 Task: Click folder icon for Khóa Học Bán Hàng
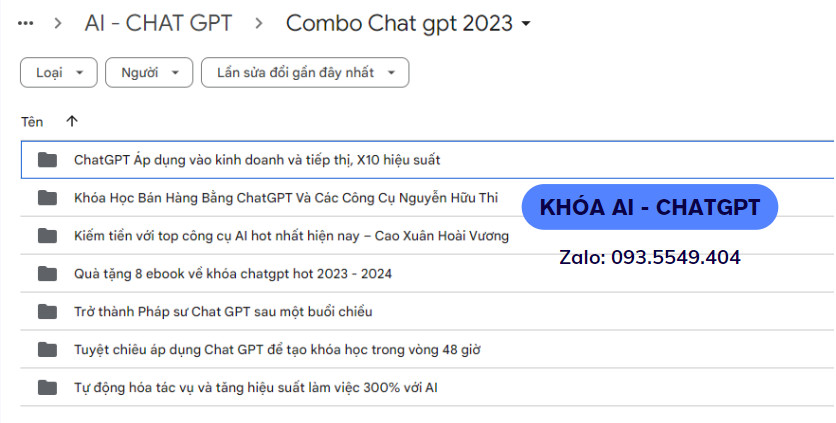47,198
